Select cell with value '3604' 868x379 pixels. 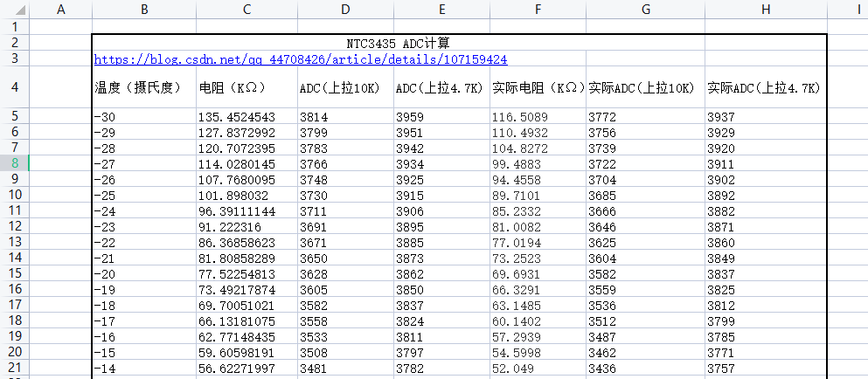[x=645, y=258]
